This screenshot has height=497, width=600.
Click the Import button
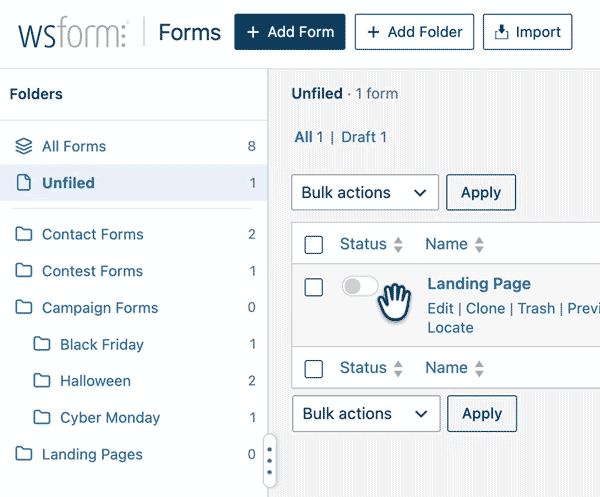527,32
